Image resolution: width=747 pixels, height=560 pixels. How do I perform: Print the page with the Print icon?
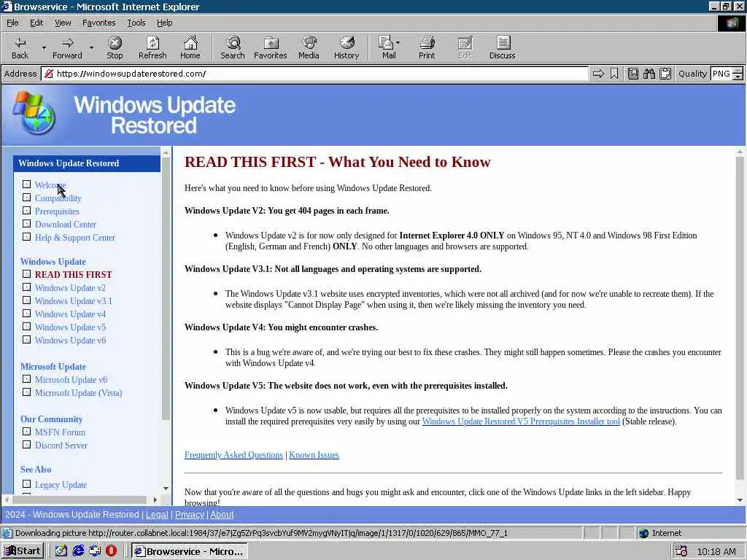click(427, 47)
